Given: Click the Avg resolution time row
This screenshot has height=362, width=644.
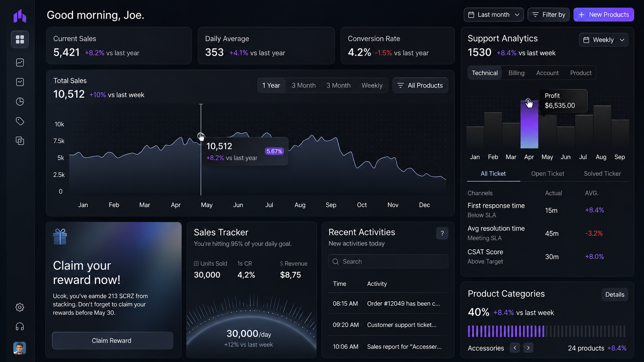Looking at the screenshot, I should [x=547, y=233].
